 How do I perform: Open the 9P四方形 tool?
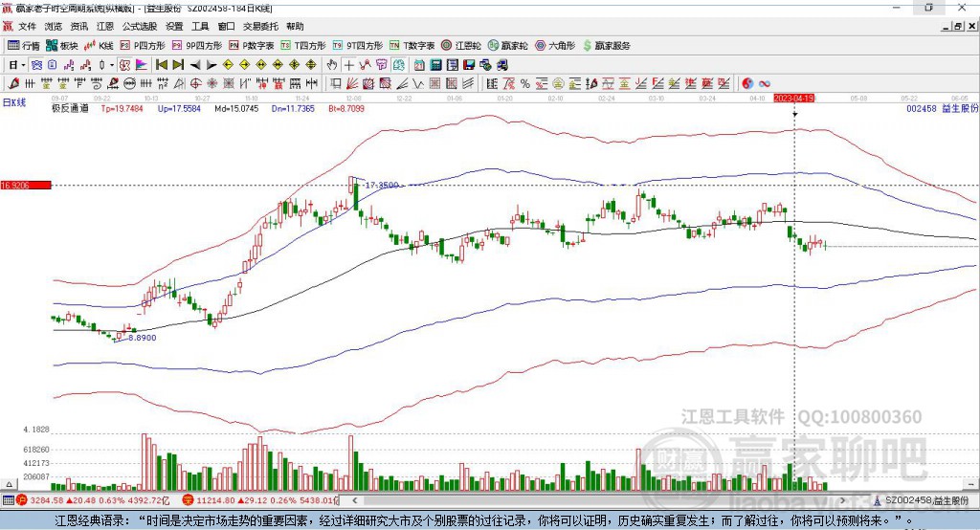pyautogui.click(x=197, y=46)
